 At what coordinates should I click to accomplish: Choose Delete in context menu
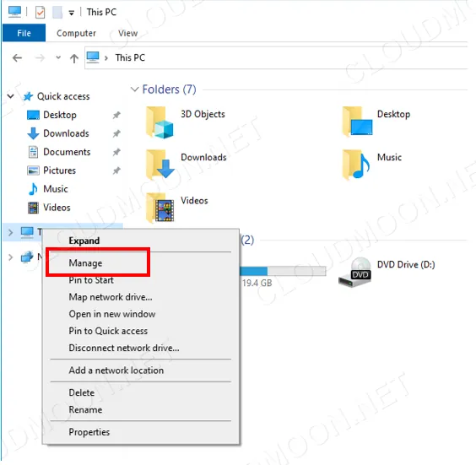tap(81, 392)
